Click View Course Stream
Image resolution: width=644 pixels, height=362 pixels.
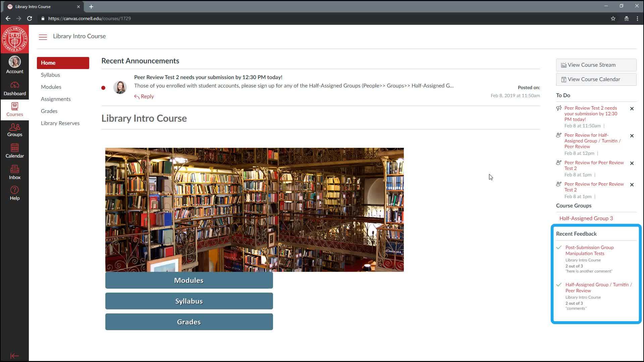(x=596, y=65)
